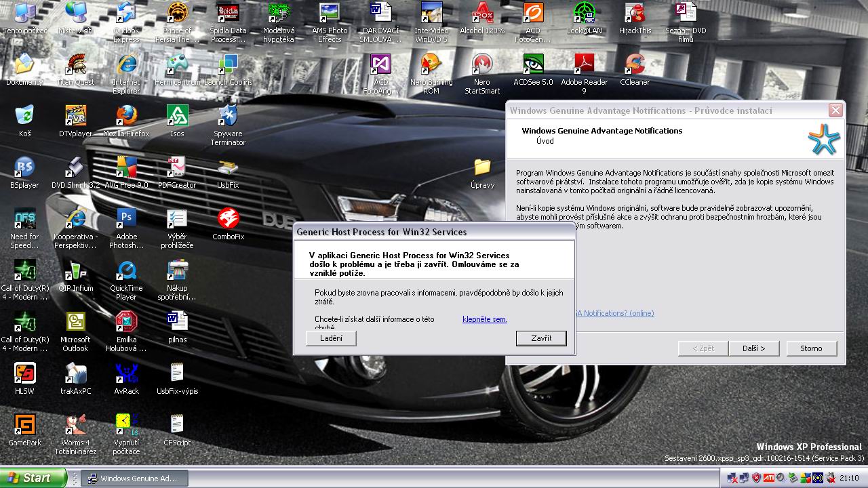The width and height of the screenshot is (868, 488).
Task: Open the Start menu
Action: point(33,478)
